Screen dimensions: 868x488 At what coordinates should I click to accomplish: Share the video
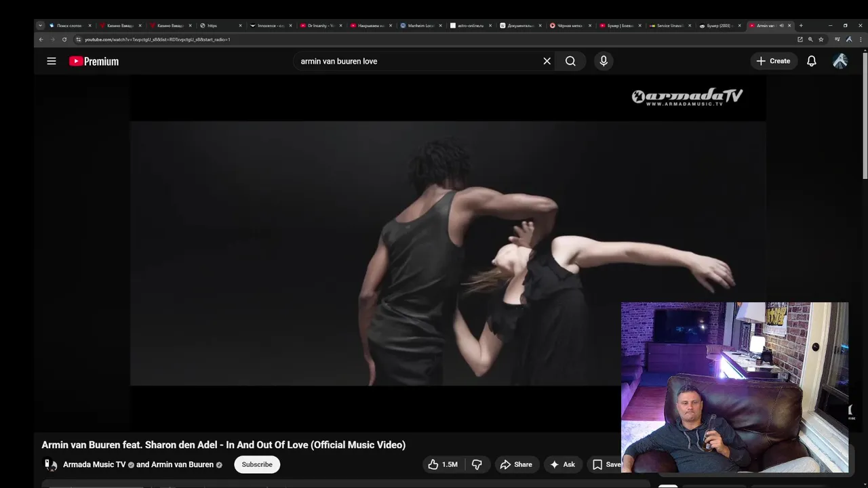pyautogui.click(x=516, y=464)
